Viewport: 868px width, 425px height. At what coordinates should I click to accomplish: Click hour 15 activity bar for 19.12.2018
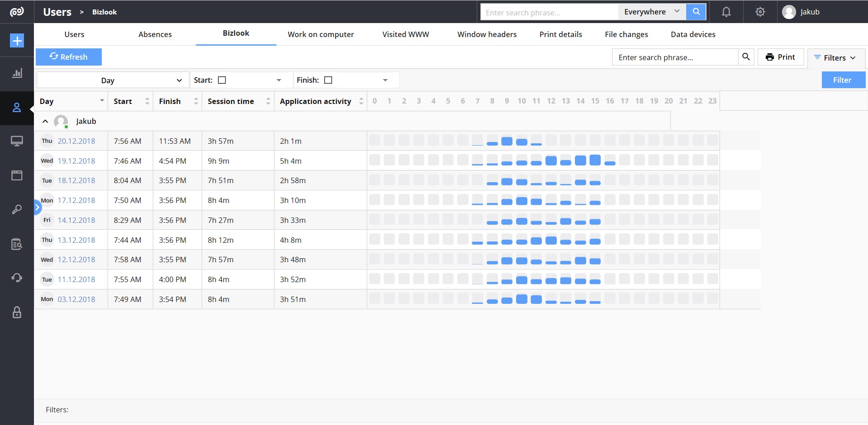[595, 160]
